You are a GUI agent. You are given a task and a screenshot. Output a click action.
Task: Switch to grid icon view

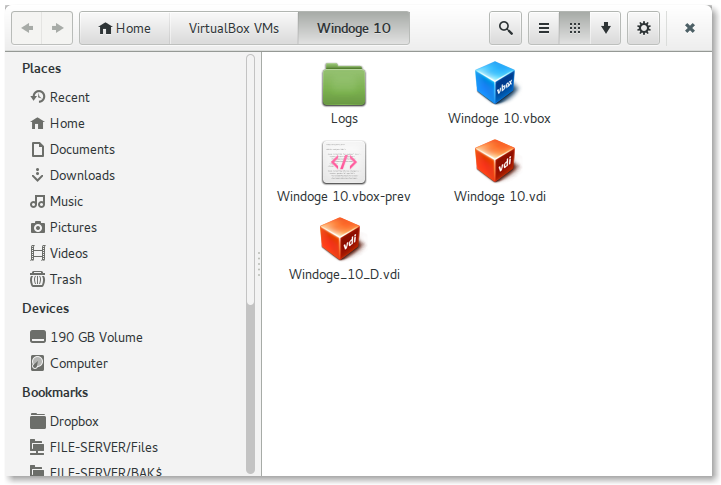(574, 28)
